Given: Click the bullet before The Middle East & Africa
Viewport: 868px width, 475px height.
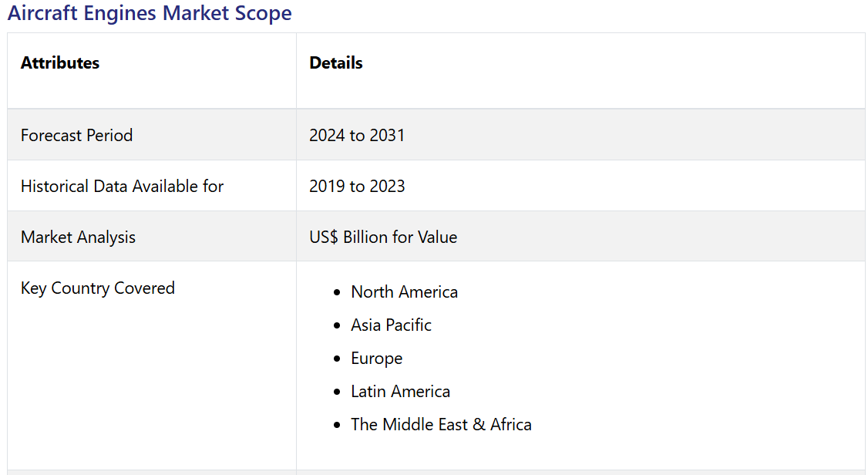Looking at the screenshot, I should click(337, 425).
